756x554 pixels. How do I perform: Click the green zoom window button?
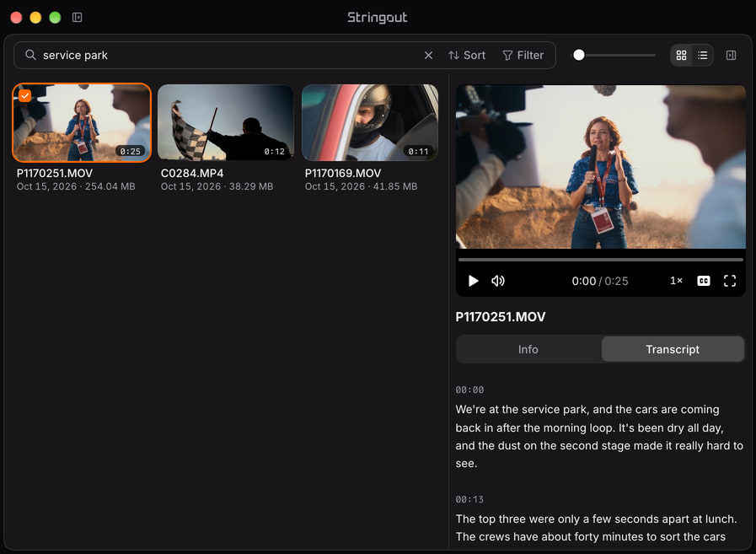(55, 18)
